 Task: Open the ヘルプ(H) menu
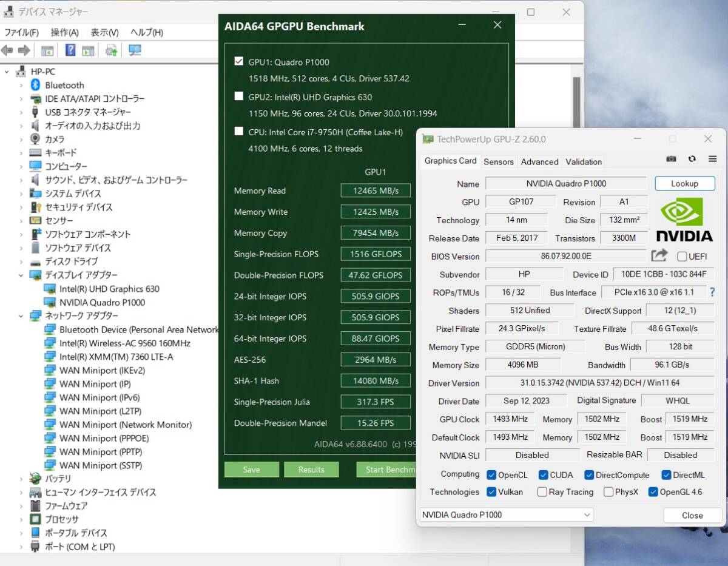[147, 32]
